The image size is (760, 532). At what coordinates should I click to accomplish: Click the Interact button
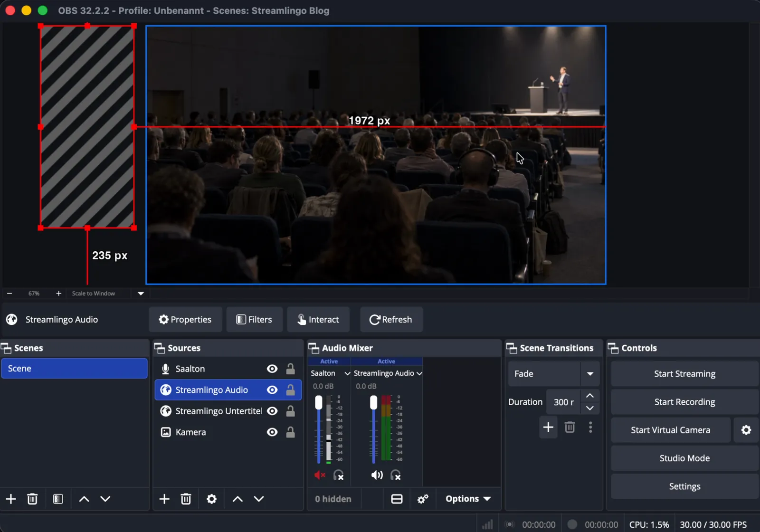point(318,320)
